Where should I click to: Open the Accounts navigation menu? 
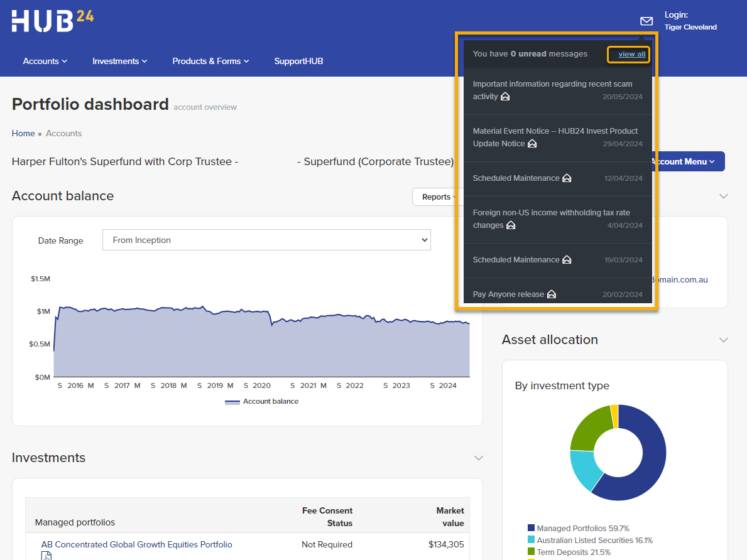45,61
